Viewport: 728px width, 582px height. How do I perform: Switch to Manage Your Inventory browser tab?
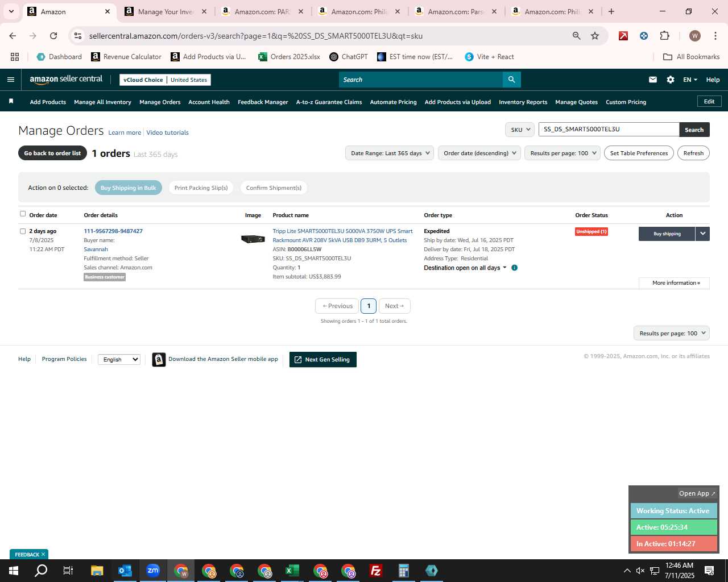point(166,11)
